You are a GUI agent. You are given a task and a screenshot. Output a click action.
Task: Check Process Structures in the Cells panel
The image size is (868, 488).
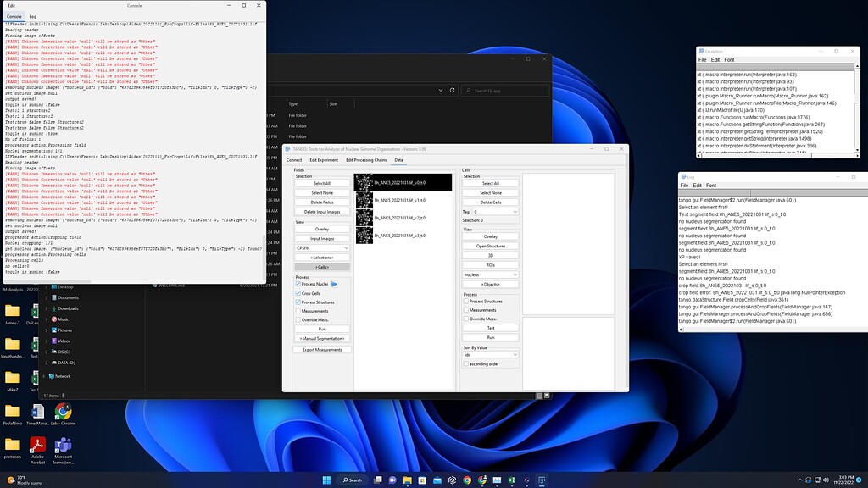[x=466, y=302]
